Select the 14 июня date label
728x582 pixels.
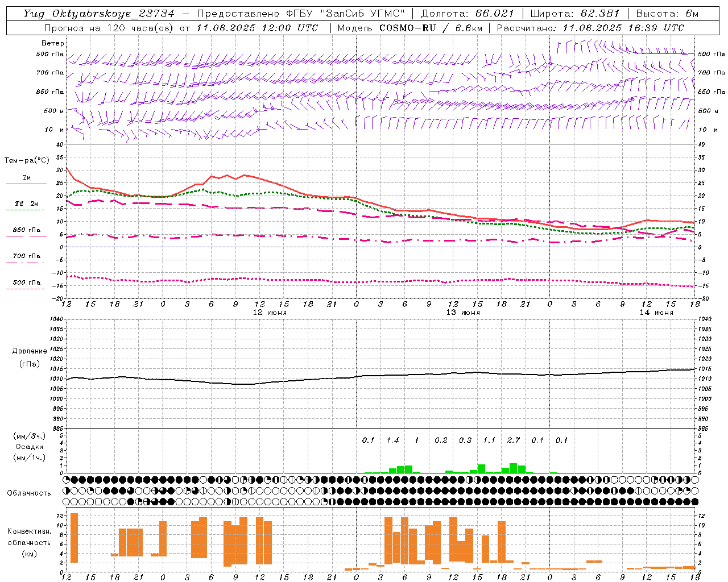[656, 313]
